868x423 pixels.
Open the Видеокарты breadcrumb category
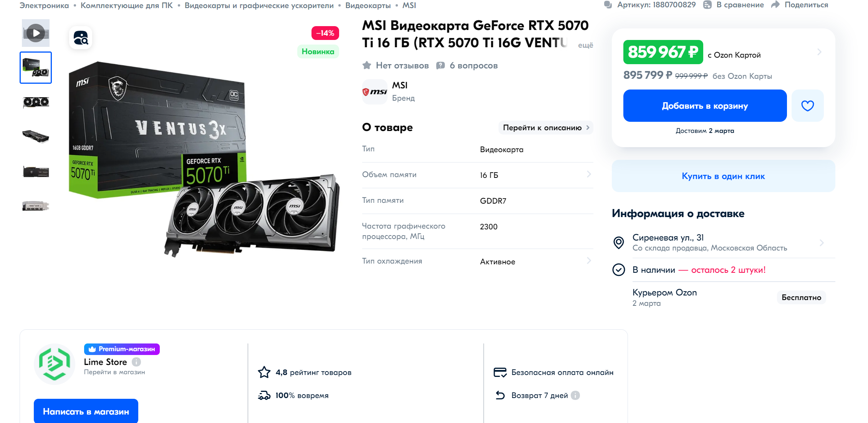(x=368, y=5)
